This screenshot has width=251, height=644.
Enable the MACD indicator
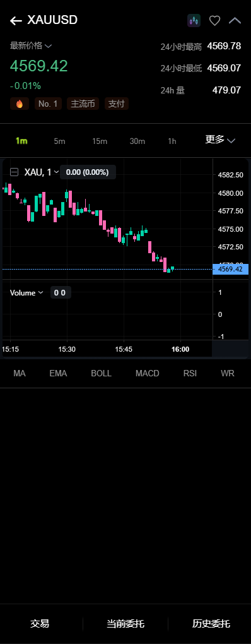point(147,373)
